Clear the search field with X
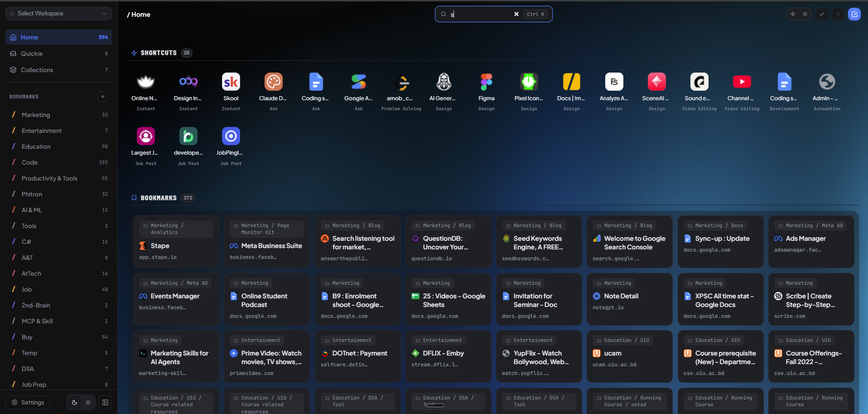This screenshot has width=868, height=414. click(x=516, y=14)
